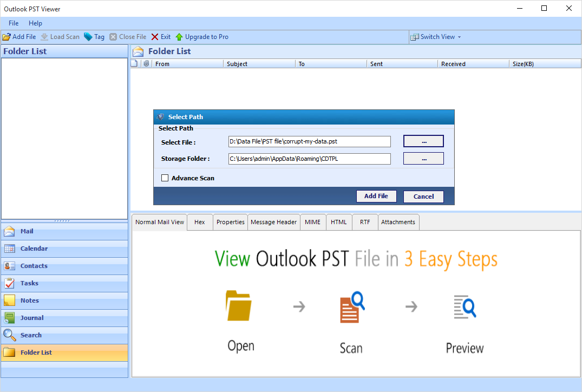
Task: Browse for file next to Select File
Action: (x=423, y=141)
